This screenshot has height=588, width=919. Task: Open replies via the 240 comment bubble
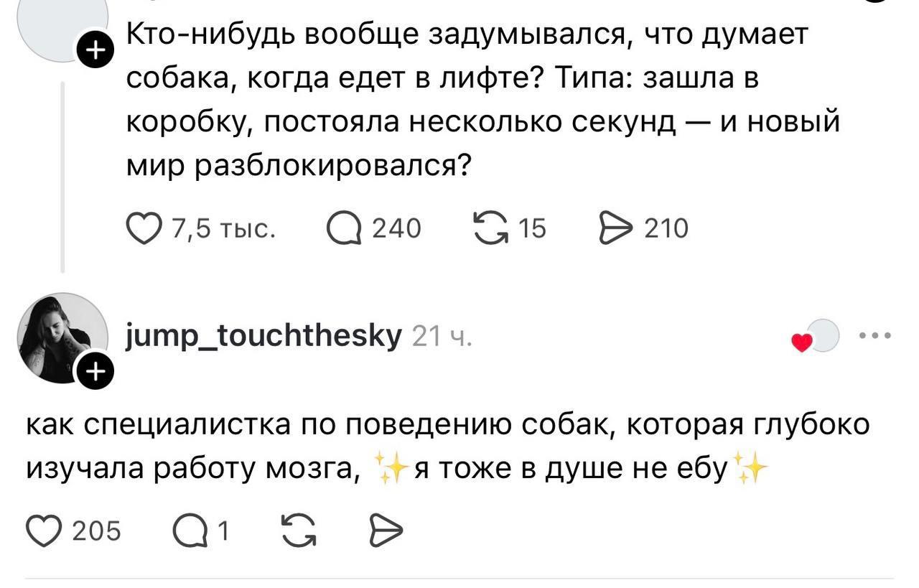[342, 228]
